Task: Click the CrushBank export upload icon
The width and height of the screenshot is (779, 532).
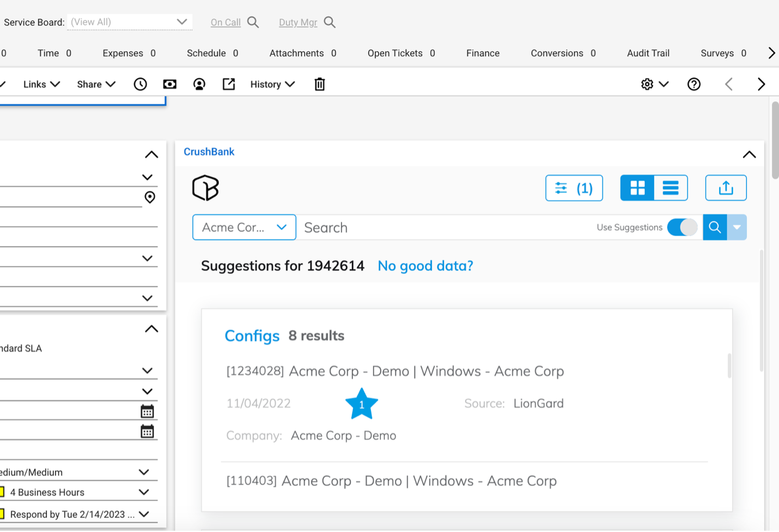Action: click(x=726, y=188)
